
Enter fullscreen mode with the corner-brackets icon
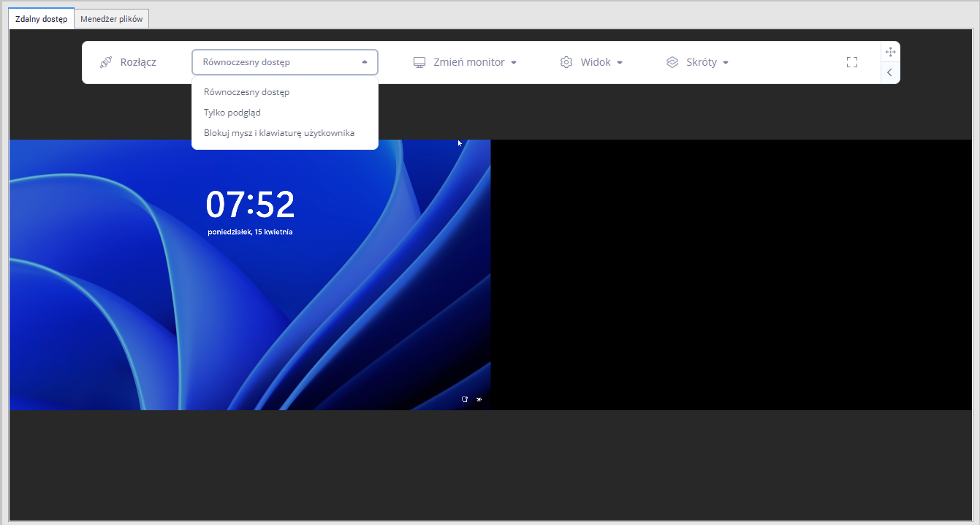point(851,62)
